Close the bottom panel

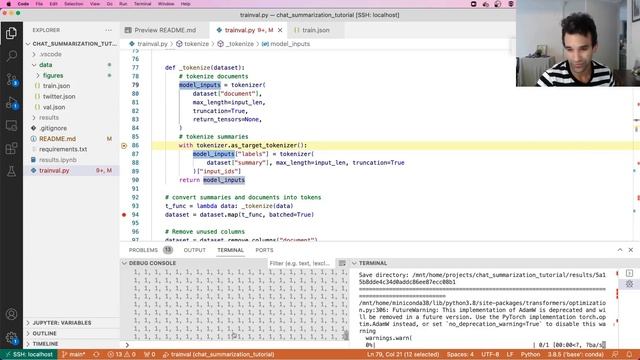(x=631, y=250)
